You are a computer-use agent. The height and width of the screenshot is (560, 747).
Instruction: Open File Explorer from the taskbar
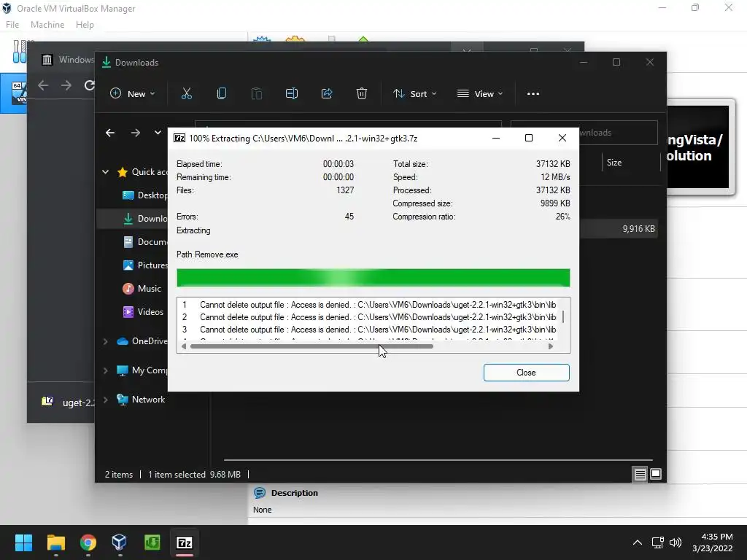pyautogui.click(x=55, y=542)
